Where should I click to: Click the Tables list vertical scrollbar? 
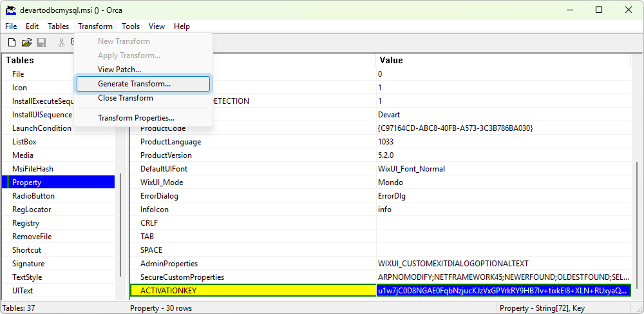tap(120, 225)
